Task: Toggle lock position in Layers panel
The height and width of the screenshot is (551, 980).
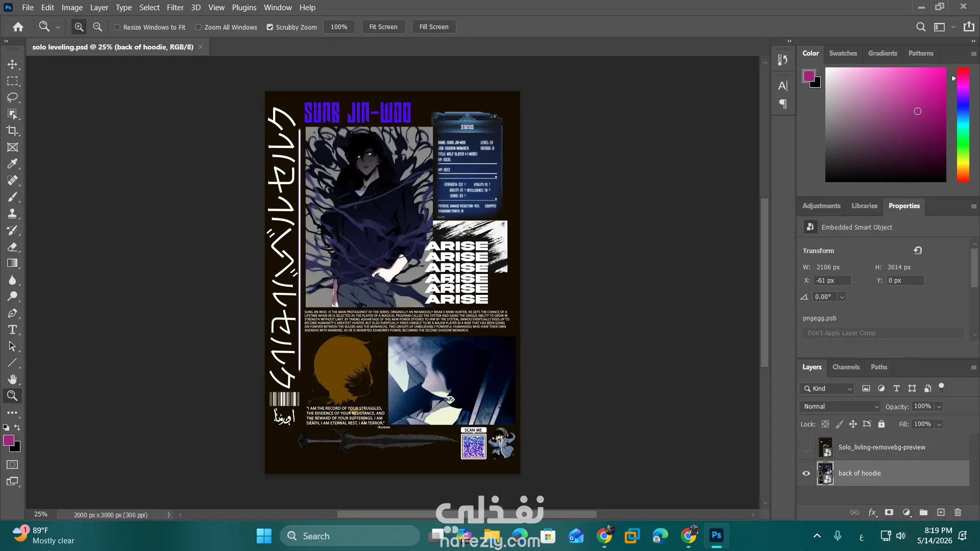Action: click(x=853, y=424)
